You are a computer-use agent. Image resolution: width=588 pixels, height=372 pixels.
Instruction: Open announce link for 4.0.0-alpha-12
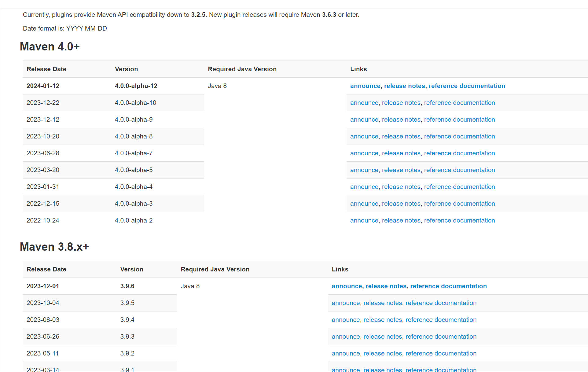(365, 86)
